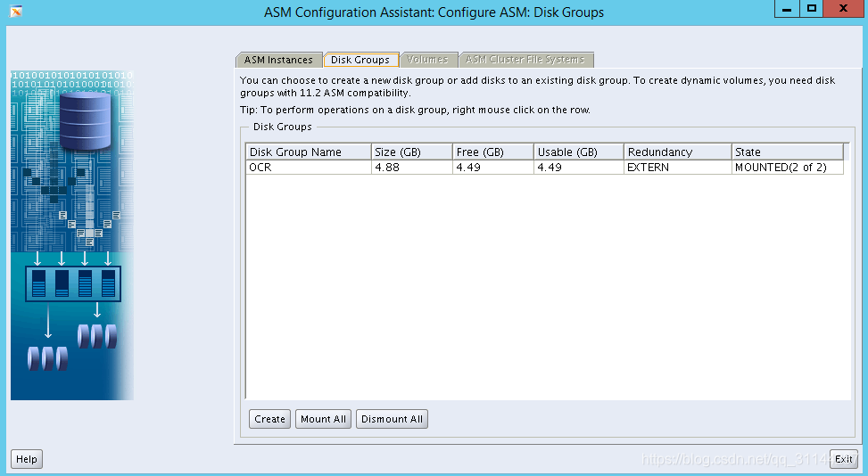Screen dimensions: 868x476
Task: Open the application icon in title bar
Action: click(x=16, y=11)
